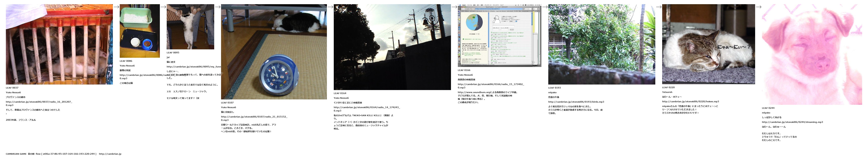Screen dimensions: 868x158
Task: Click the title くいかいまにまにと時報音楽
Action: 348,103
